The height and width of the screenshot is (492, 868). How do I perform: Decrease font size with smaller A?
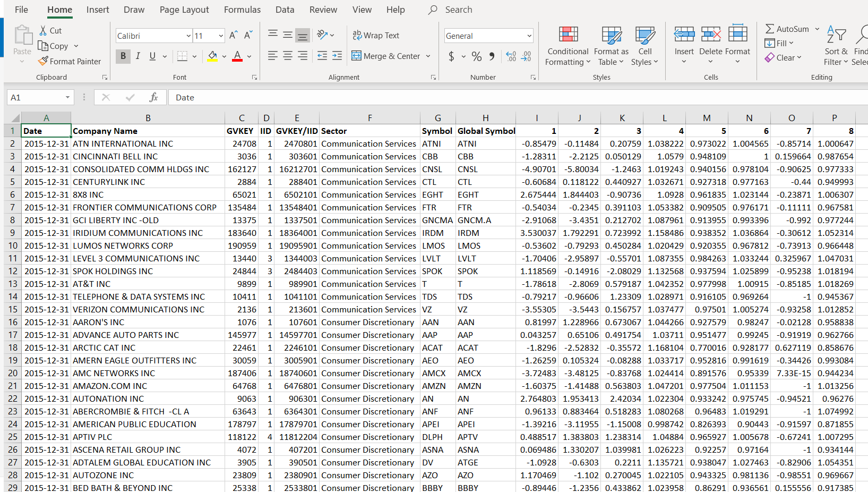pos(248,35)
